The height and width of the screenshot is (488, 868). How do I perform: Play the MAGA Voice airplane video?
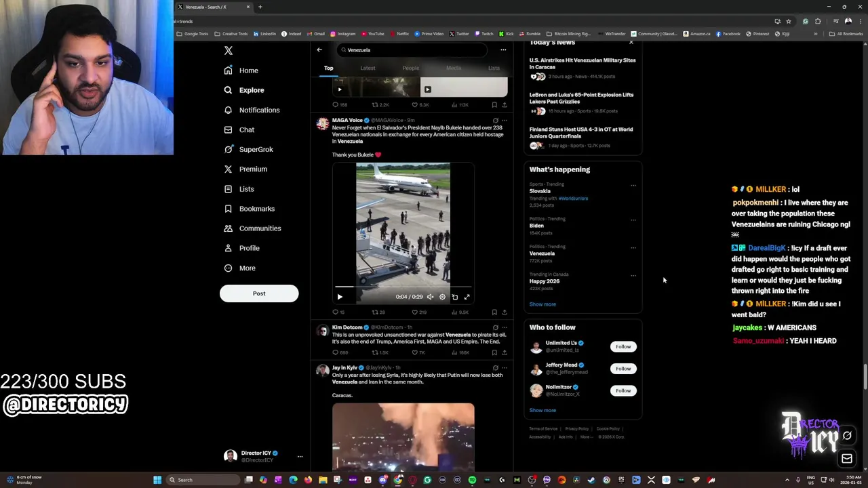340,296
